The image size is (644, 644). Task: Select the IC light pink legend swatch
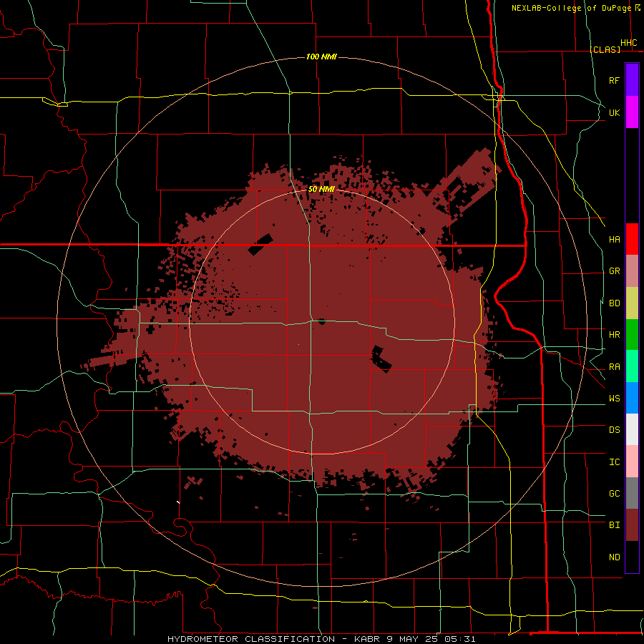pos(632,462)
